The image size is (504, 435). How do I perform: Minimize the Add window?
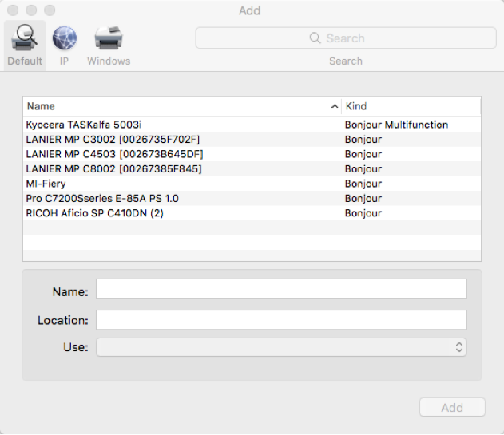[31, 10]
